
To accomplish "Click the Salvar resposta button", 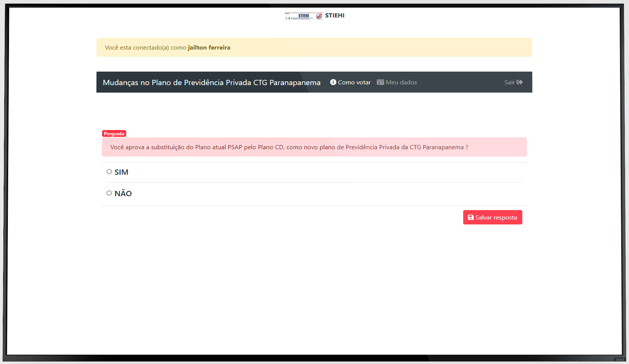I will (x=493, y=217).
